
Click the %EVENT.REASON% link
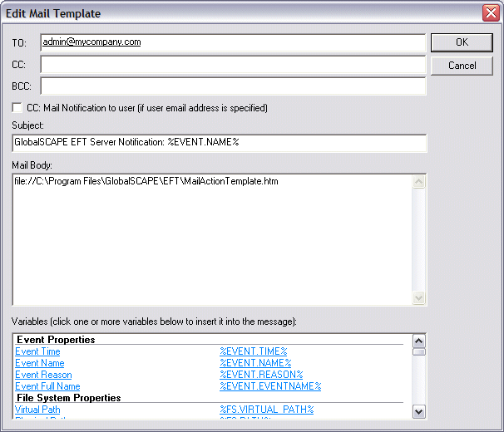coord(261,375)
